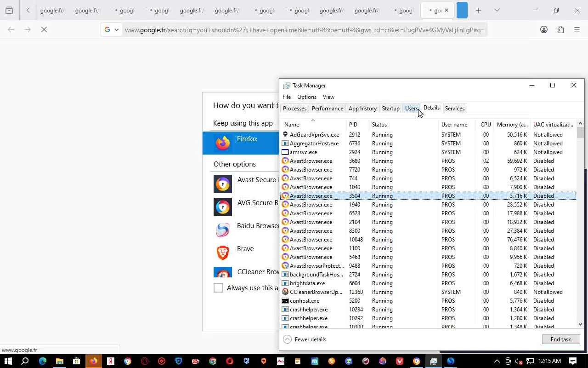Screen dimensions: 588x368
Task: Open File Explorer from the taskbar
Action: (59, 361)
